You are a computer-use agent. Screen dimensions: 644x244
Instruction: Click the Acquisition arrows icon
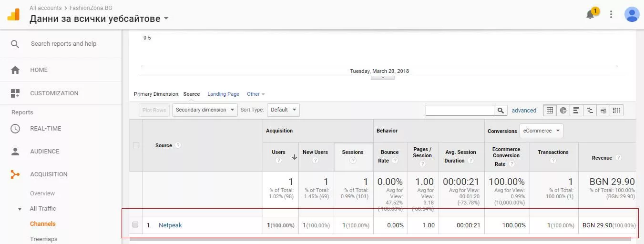click(15, 174)
